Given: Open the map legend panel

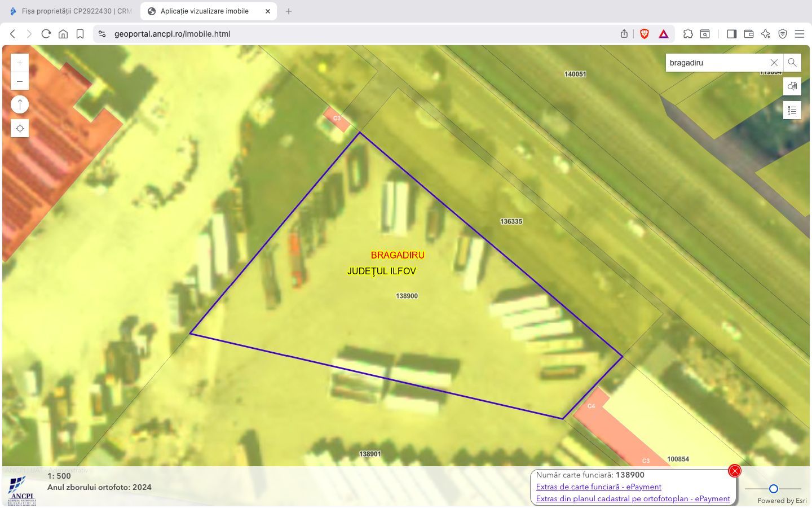Looking at the screenshot, I should pos(792,110).
